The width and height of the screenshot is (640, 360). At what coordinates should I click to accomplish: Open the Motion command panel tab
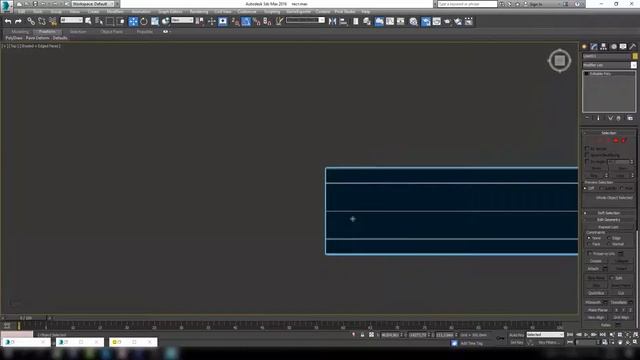point(613,47)
